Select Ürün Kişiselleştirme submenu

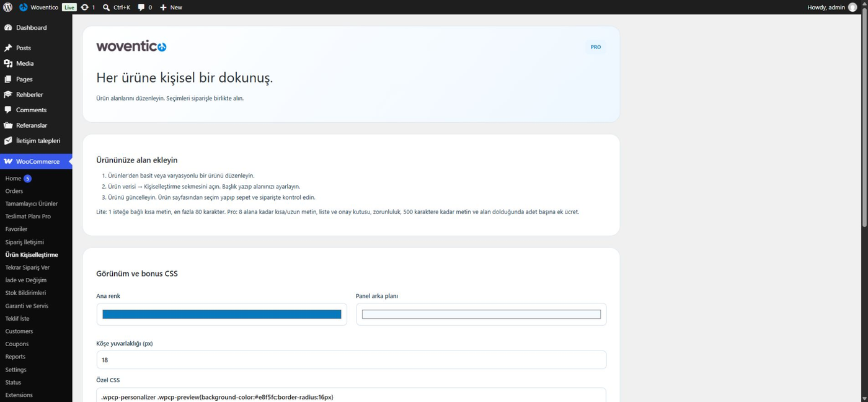coord(32,255)
